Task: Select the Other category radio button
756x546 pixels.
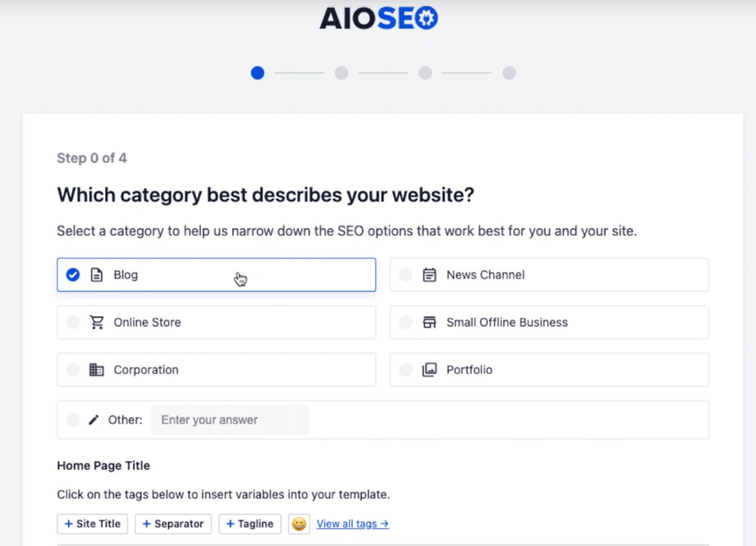Action: [73, 420]
